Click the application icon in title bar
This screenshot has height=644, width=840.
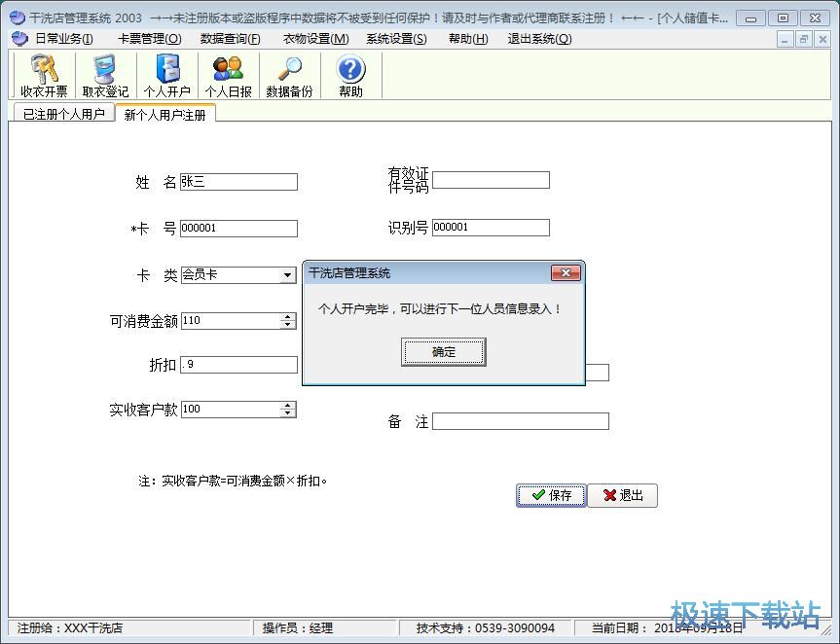18,18
